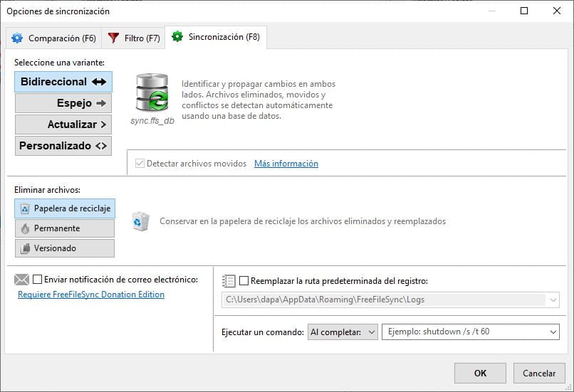Enable Reemplazar la ruta predeterminada del registro
Screen dimensions: 574x392
click(x=244, y=281)
